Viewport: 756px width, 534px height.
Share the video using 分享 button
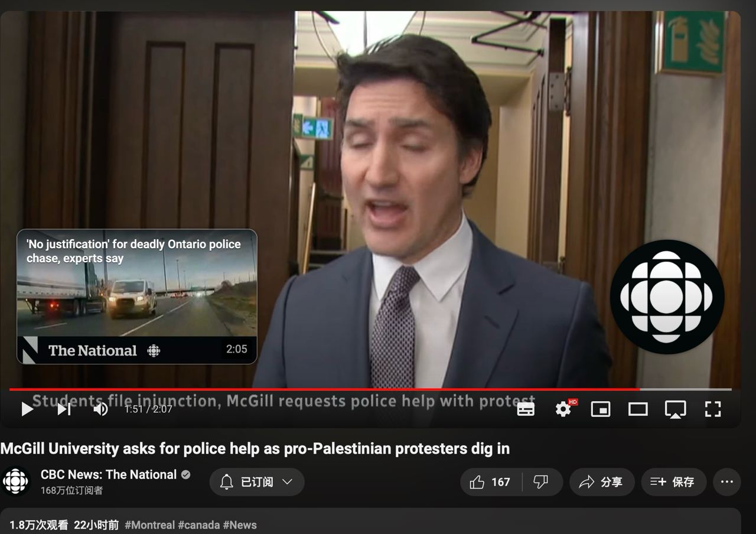(x=602, y=482)
